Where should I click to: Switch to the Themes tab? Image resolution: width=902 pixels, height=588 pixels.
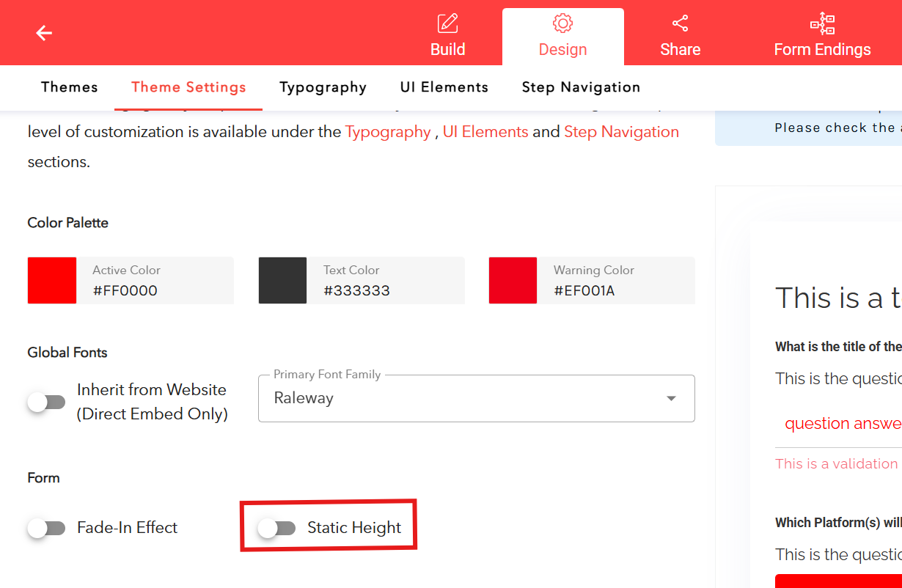tap(70, 87)
